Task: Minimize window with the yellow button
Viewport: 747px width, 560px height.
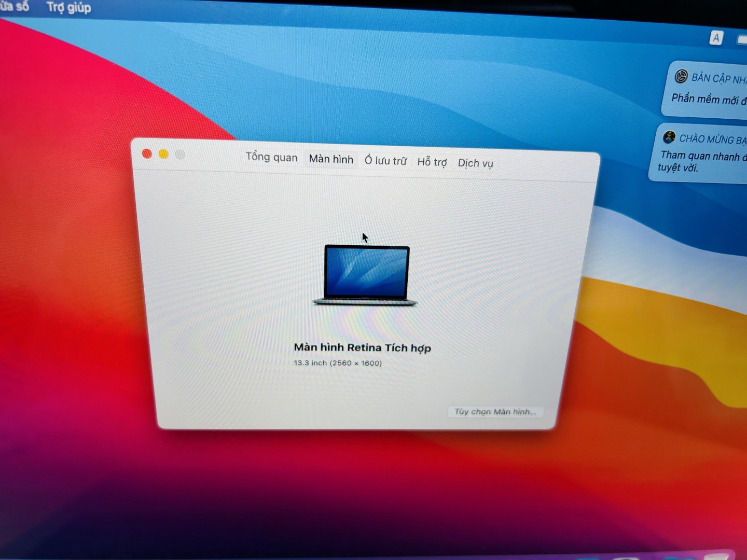Action: 163,155
